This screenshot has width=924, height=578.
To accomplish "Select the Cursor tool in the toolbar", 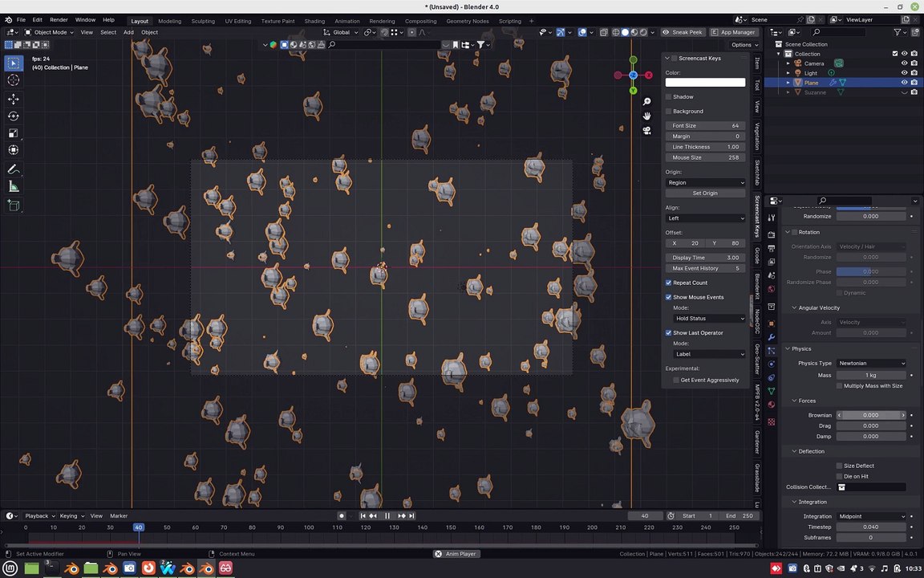I will point(14,79).
